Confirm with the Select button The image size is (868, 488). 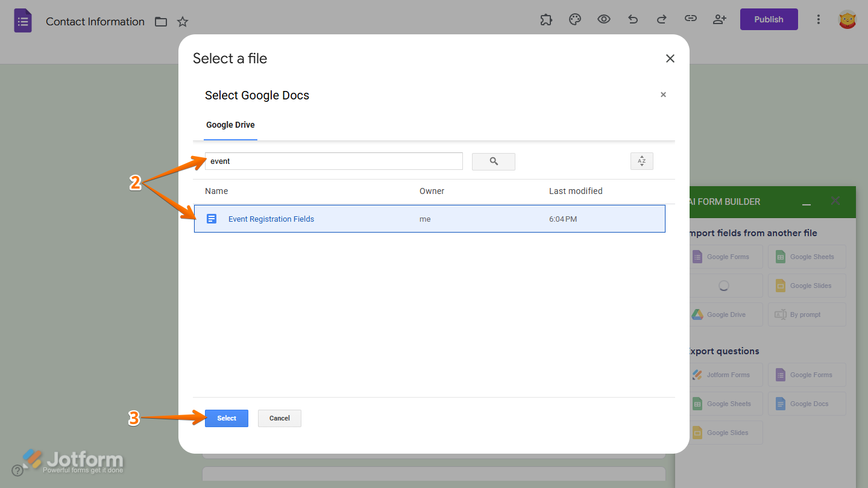[226, 418]
